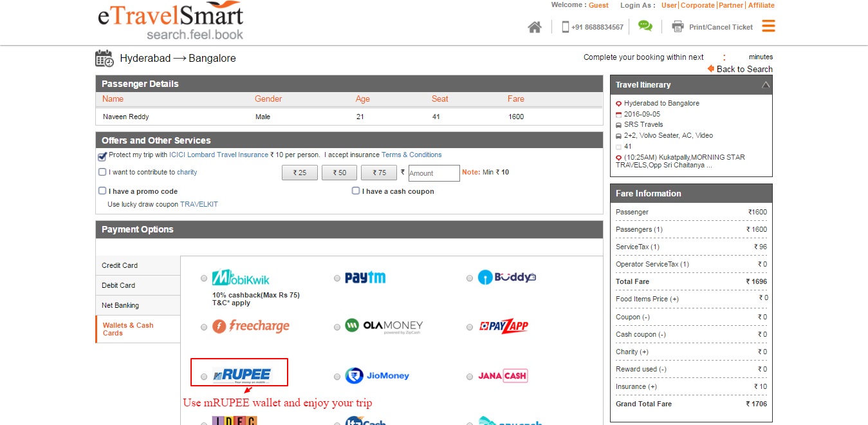Check the 'I have a cash coupon' box
Viewport: 868px width, 425px height.
click(x=356, y=191)
